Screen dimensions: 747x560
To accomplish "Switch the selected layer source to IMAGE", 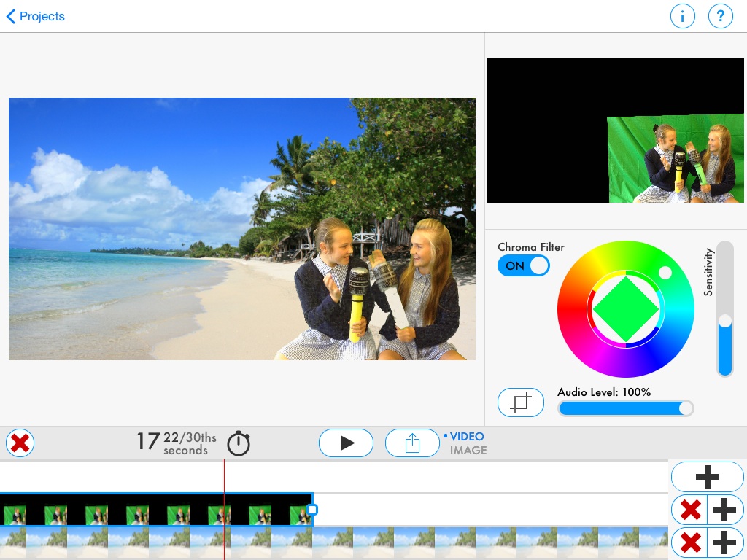I will click(x=468, y=450).
